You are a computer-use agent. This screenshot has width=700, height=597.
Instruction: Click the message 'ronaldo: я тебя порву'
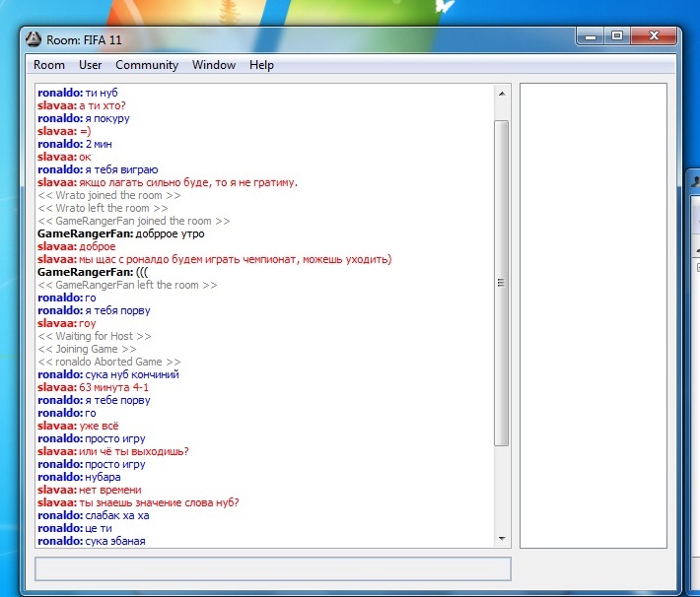(x=94, y=310)
